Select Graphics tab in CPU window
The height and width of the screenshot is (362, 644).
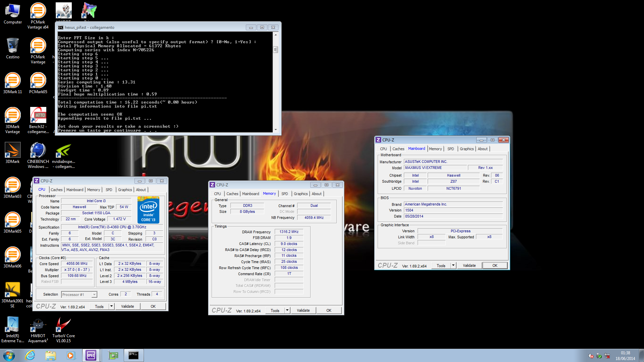(125, 190)
